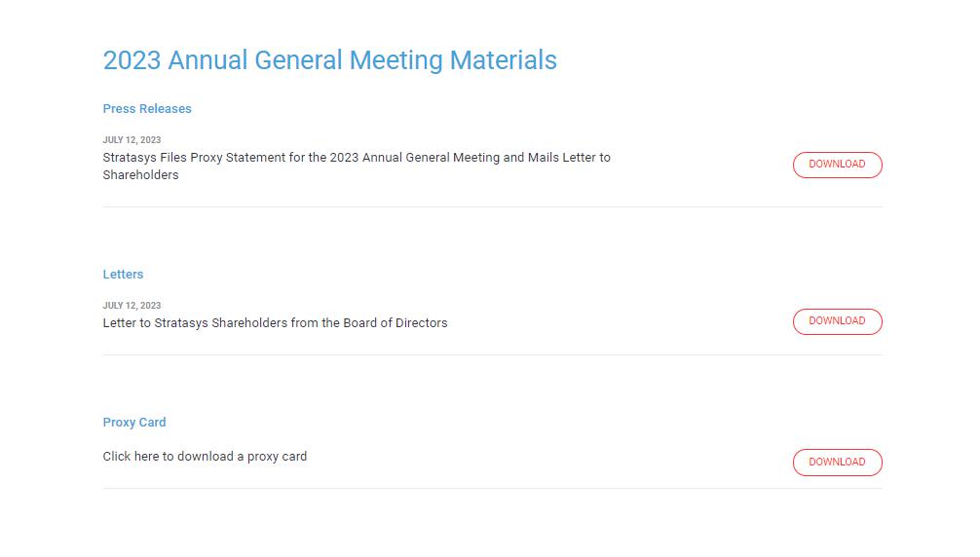
Task: Click 'Shareholders' on the press release's second line
Action: tap(140, 175)
